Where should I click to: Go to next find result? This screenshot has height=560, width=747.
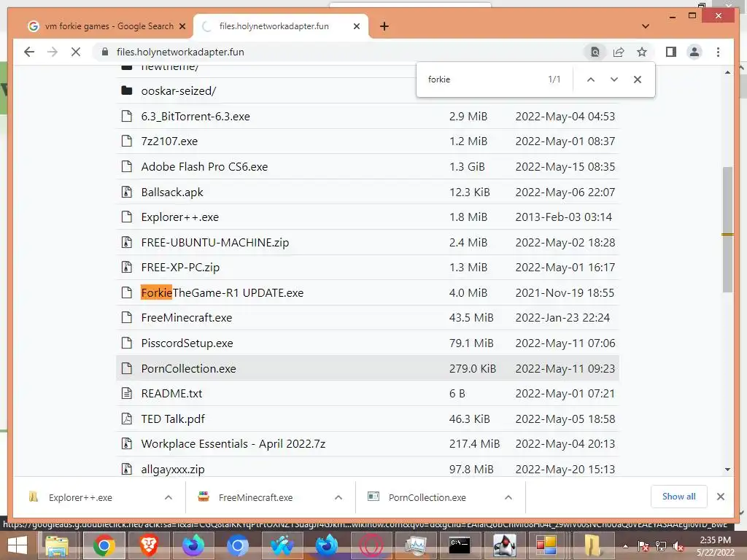click(x=614, y=79)
